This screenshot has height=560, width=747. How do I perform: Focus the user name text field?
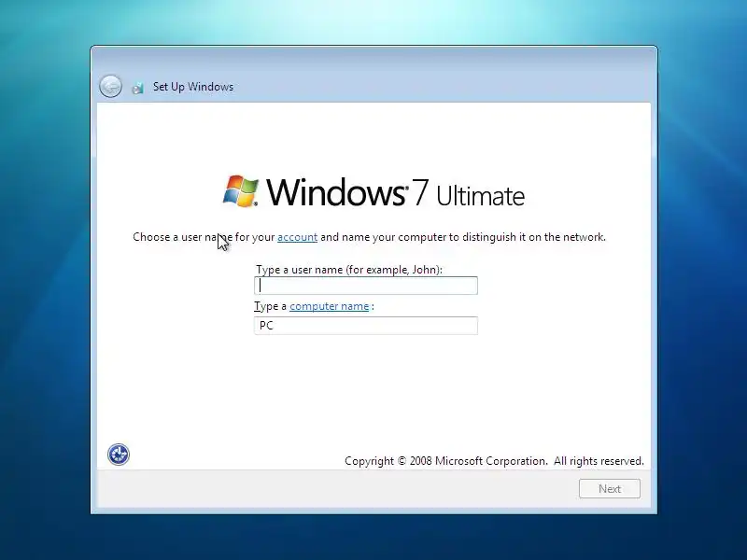pyautogui.click(x=366, y=286)
